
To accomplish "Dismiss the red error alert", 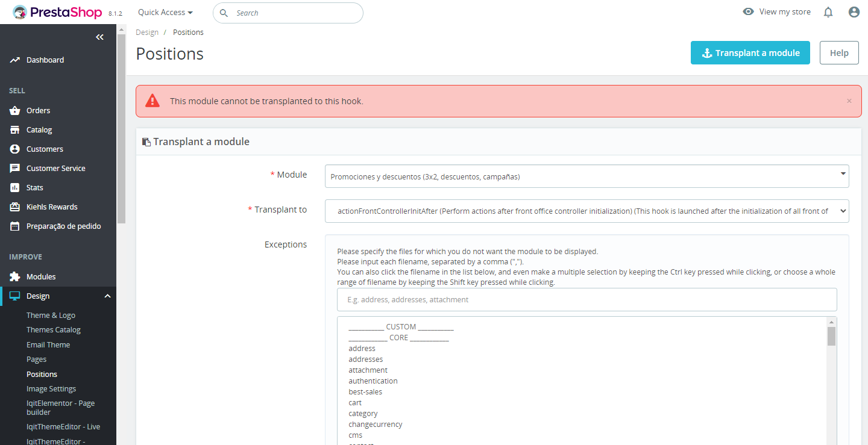I will pyautogui.click(x=849, y=101).
